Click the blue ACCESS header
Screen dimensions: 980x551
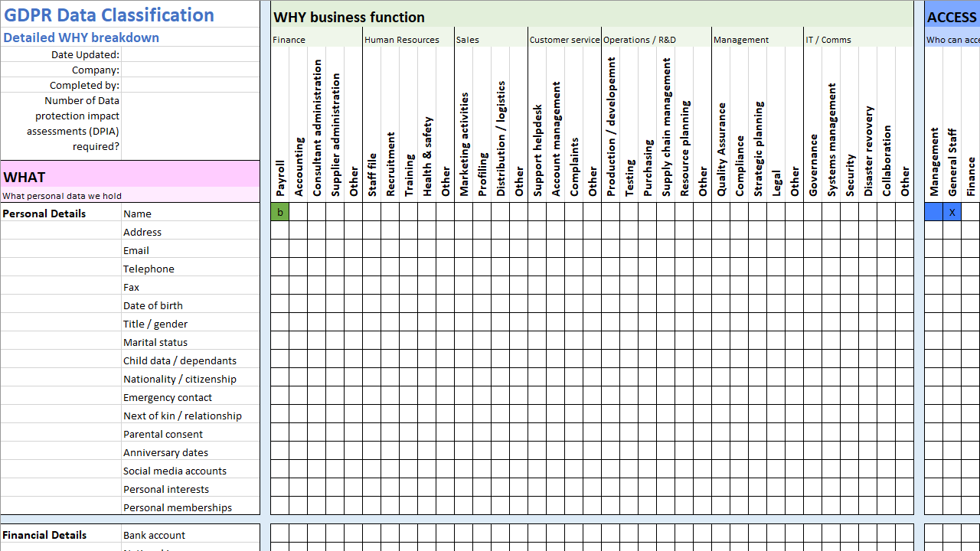click(x=952, y=16)
